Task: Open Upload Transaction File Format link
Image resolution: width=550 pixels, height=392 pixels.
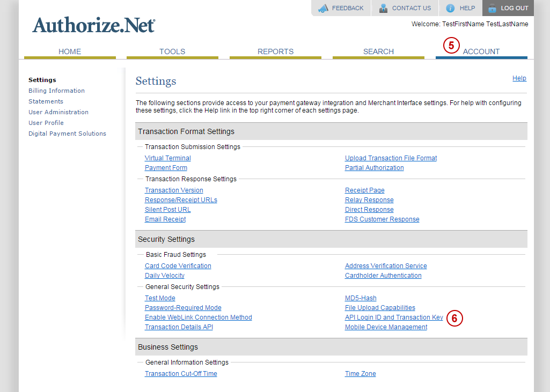Action: 391,158
